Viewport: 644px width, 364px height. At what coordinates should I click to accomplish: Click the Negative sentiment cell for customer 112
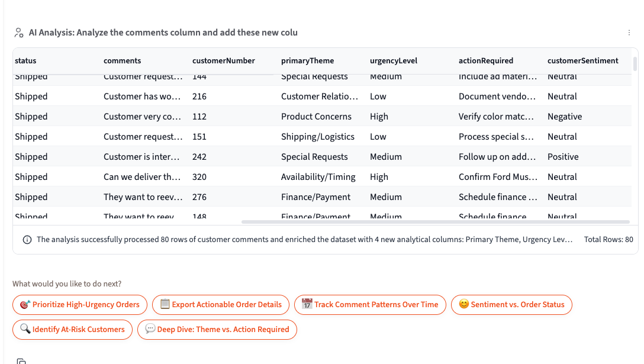click(565, 116)
